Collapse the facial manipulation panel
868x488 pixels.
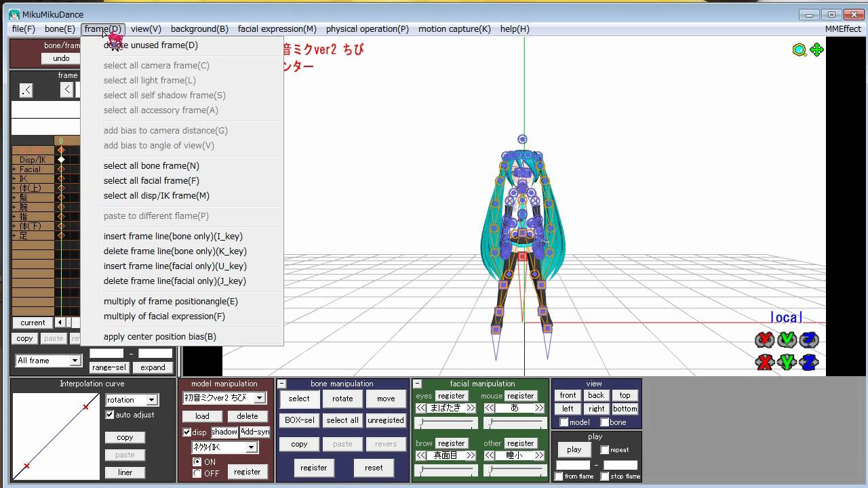(x=418, y=384)
